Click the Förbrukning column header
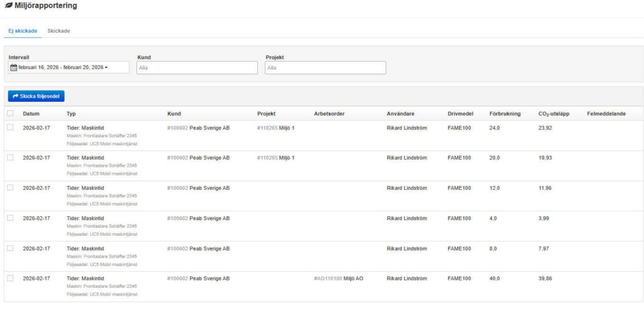Screen dimensions: 644x320 click(x=504, y=114)
